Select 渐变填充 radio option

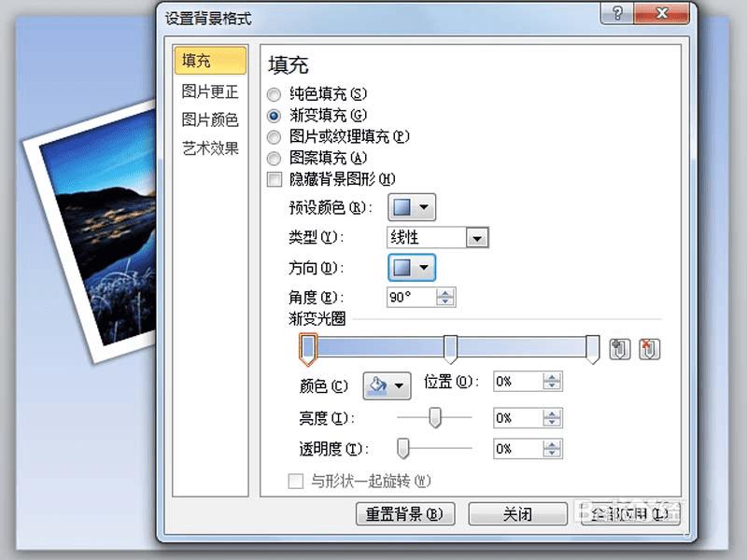[x=274, y=116]
